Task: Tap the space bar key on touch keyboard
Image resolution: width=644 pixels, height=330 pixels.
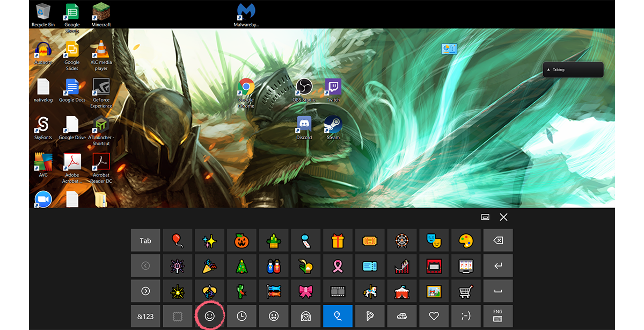Action: pyautogui.click(x=498, y=291)
